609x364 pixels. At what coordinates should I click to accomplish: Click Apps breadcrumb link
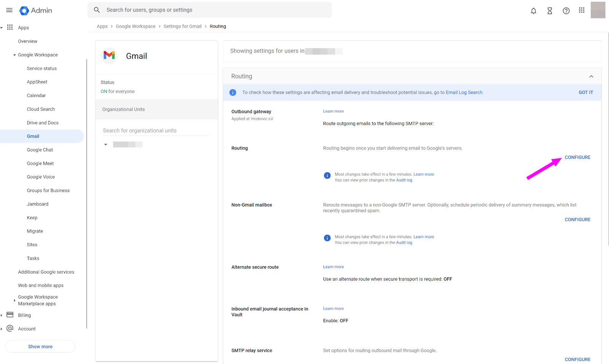[102, 26]
